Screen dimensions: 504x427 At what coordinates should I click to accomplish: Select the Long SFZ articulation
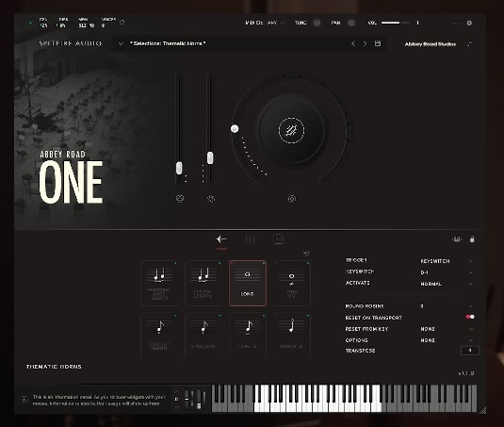coord(291,283)
